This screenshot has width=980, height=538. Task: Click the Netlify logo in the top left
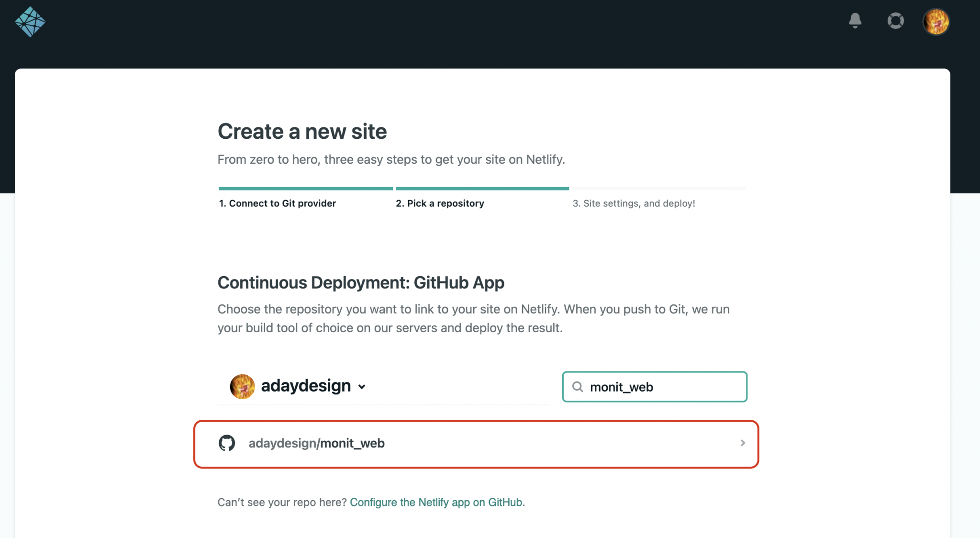pos(31,21)
